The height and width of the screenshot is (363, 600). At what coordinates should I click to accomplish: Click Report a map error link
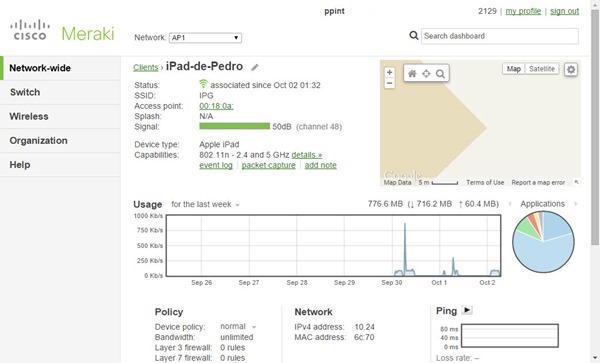coord(538,182)
